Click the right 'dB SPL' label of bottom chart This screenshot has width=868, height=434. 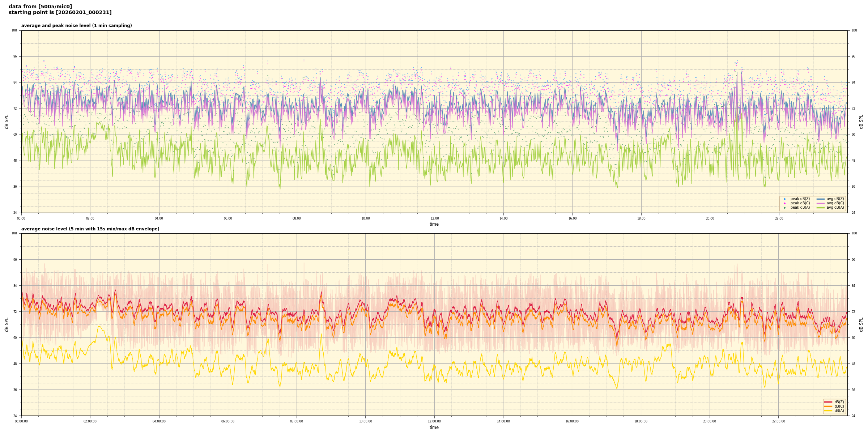coord(861,324)
